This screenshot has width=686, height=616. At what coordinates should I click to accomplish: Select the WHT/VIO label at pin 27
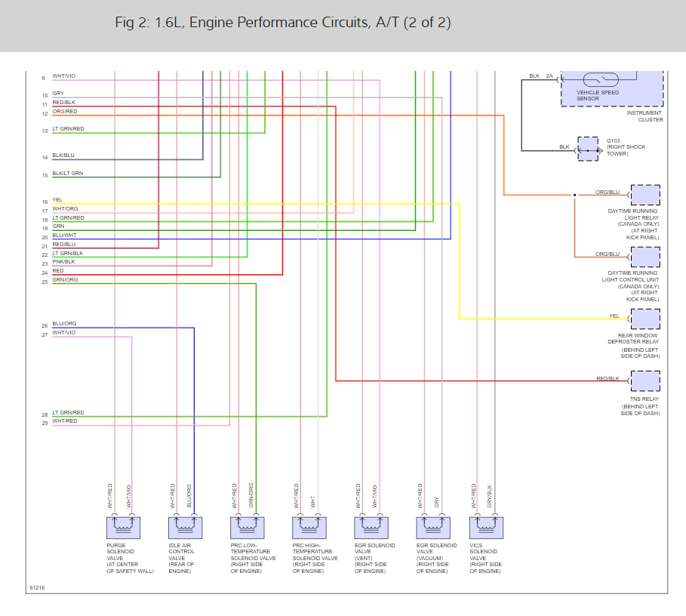point(64,332)
